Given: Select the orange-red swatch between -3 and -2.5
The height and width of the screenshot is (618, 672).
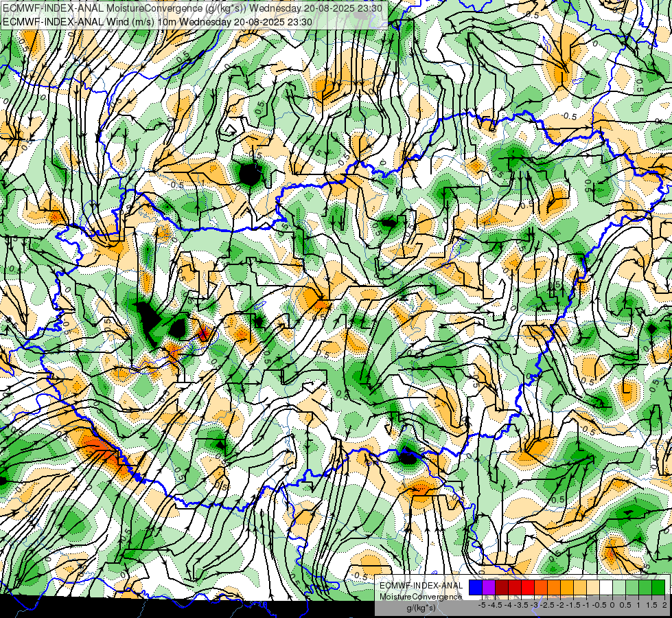Looking at the screenshot, I should [x=541, y=588].
